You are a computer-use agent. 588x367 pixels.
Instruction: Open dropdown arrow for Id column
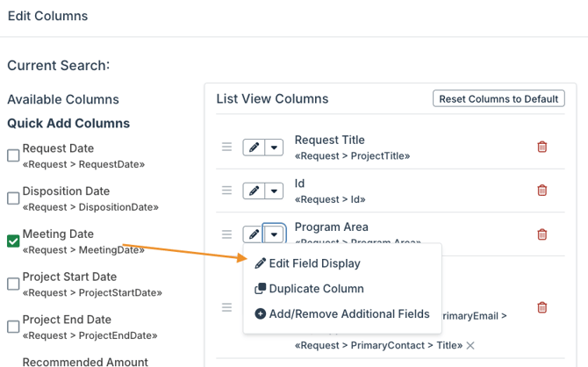coord(275,191)
